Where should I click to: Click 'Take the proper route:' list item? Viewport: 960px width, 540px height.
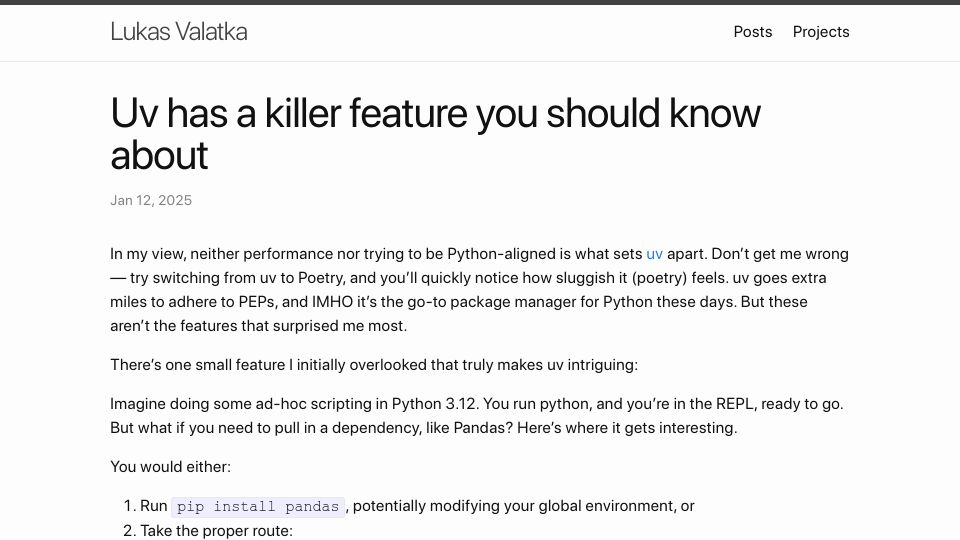click(x=216, y=531)
